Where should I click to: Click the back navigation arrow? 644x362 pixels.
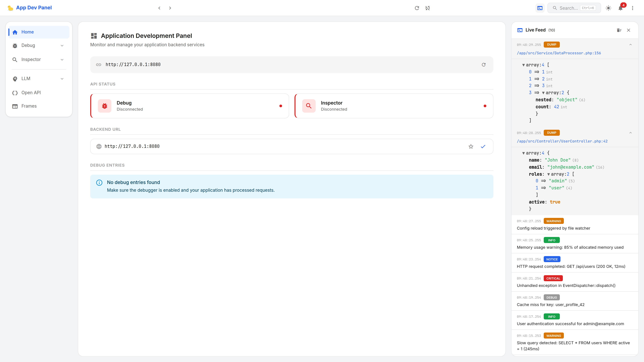tap(159, 8)
